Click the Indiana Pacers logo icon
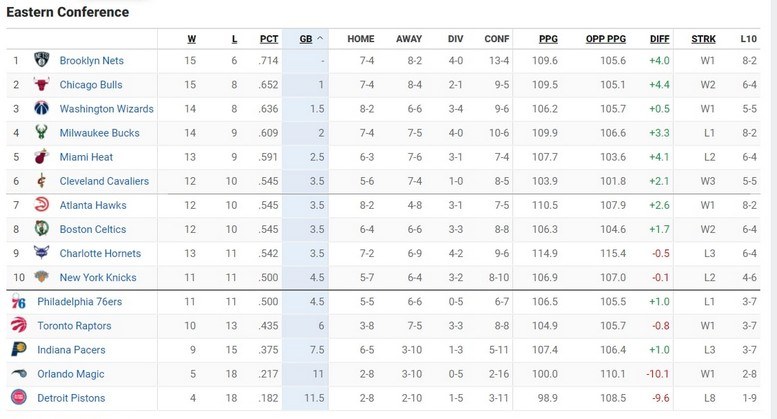The width and height of the screenshot is (777, 419). click(x=18, y=350)
